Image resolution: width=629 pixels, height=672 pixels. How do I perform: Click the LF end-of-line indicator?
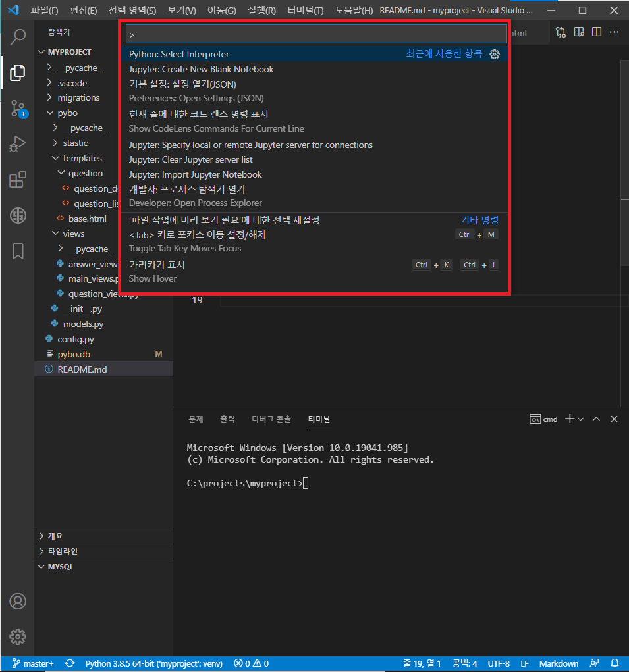[x=524, y=663]
